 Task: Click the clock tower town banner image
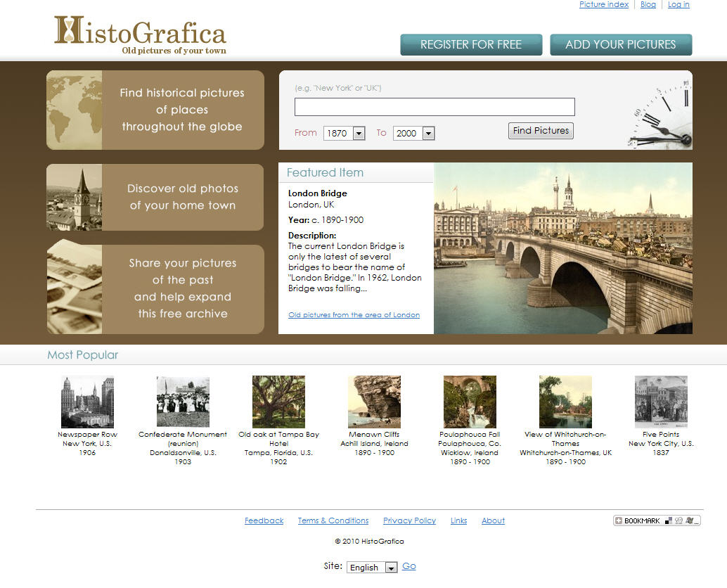pos(75,197)
